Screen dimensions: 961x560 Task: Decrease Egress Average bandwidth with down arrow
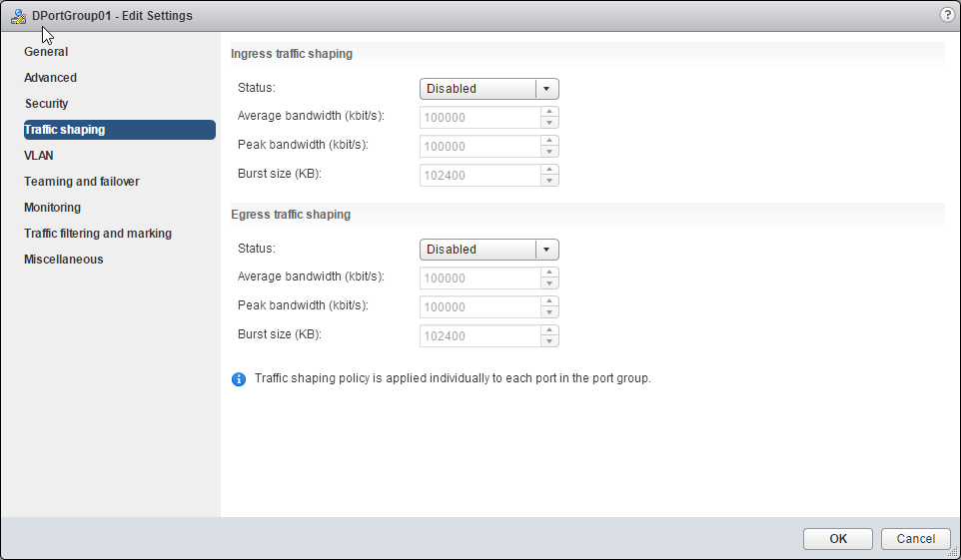pyautogui.click(x=548, y=283)
